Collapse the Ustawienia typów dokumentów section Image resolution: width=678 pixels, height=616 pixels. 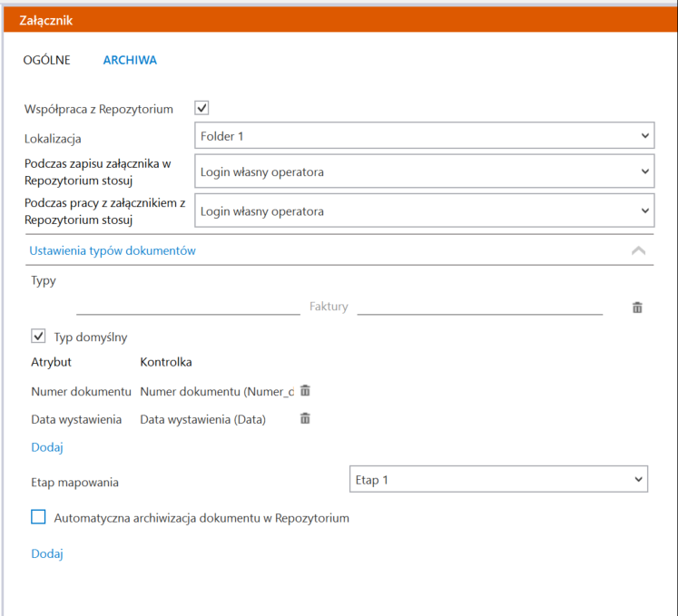pyautogui.click(x=638, y=250)
